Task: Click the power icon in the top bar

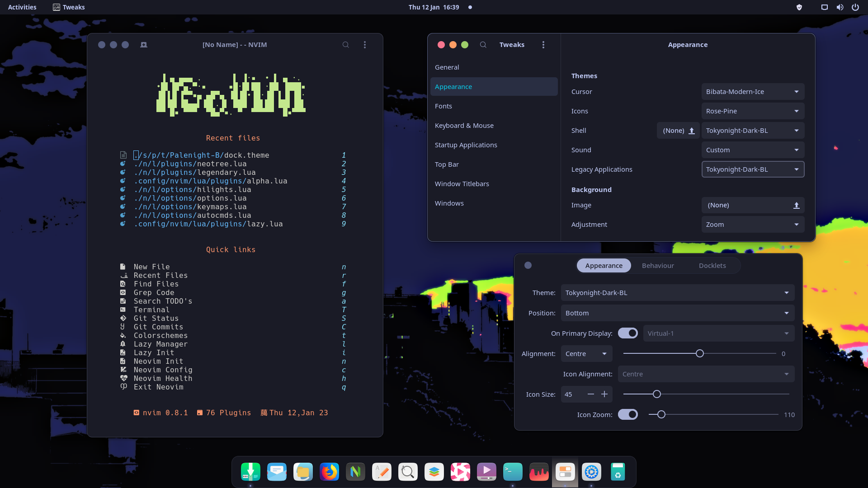Action: pos(855,7)
